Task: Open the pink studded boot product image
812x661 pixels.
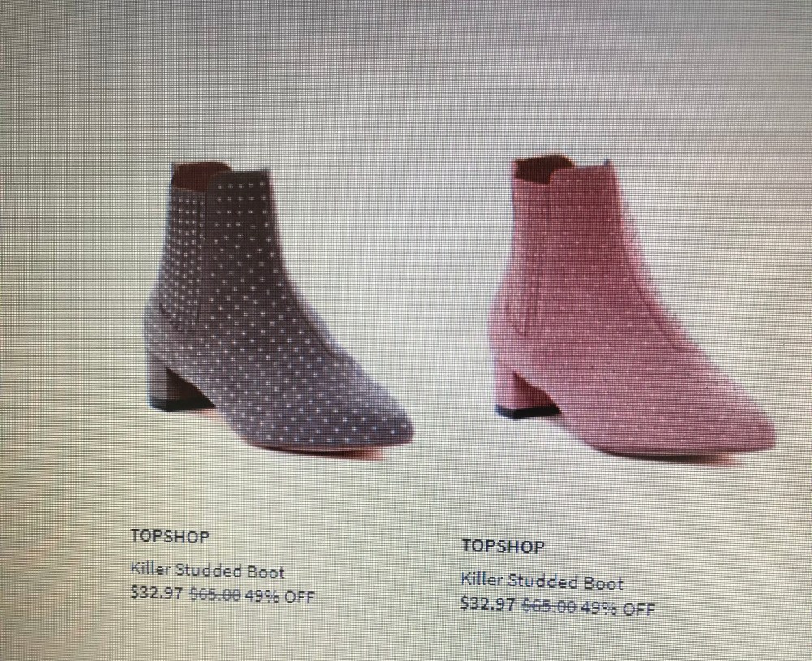Action: (x=631, y=309)
